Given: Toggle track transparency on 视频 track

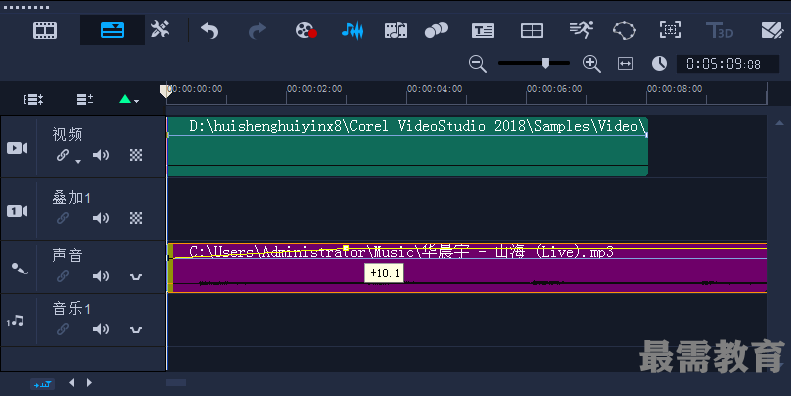Looking at the screenshot, I should 136,155.
